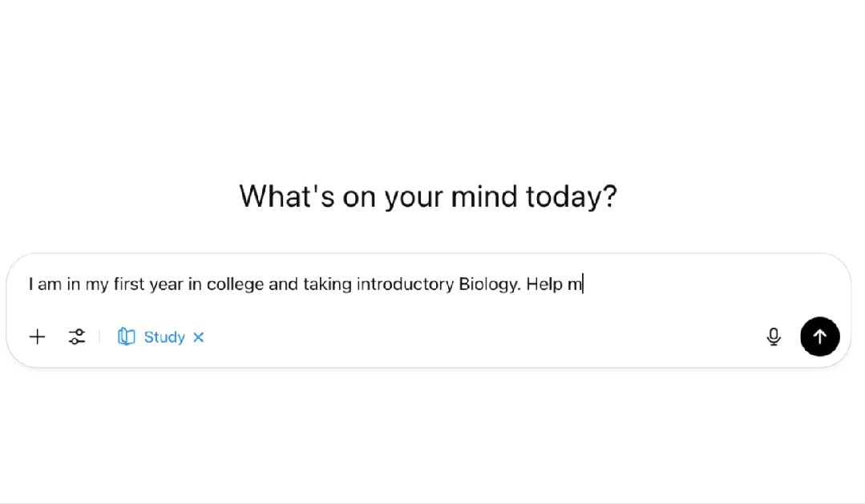Open the tools sliders icon menu
865x504 pixels.
[77, 337]
